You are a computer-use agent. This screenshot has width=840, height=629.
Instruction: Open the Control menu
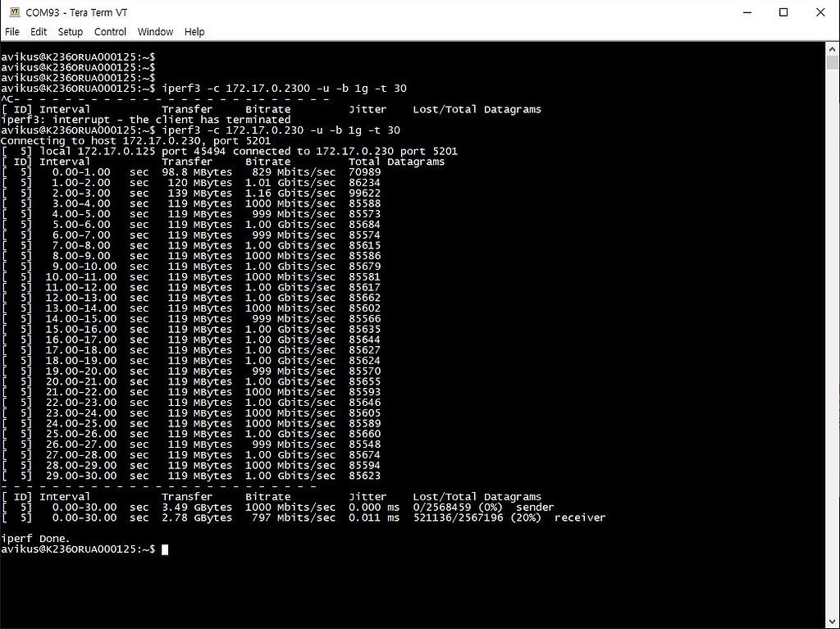(x=110, y=31)
